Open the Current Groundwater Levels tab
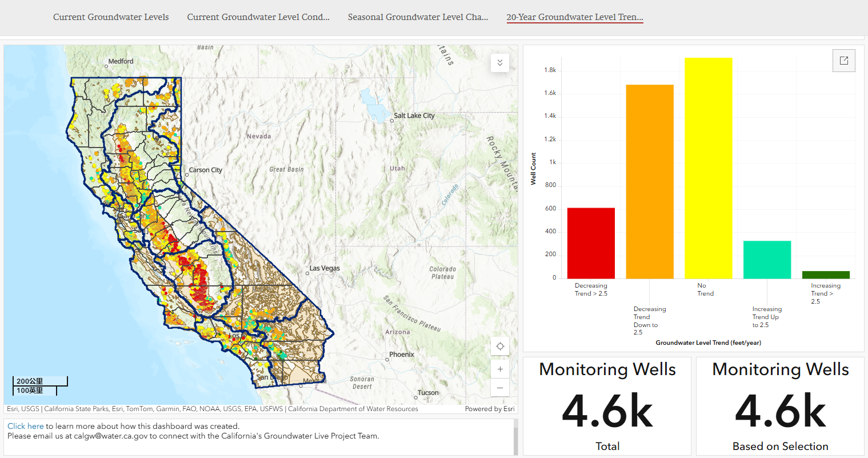This screenshot has height=458, width=868. (x=111, y=17)
